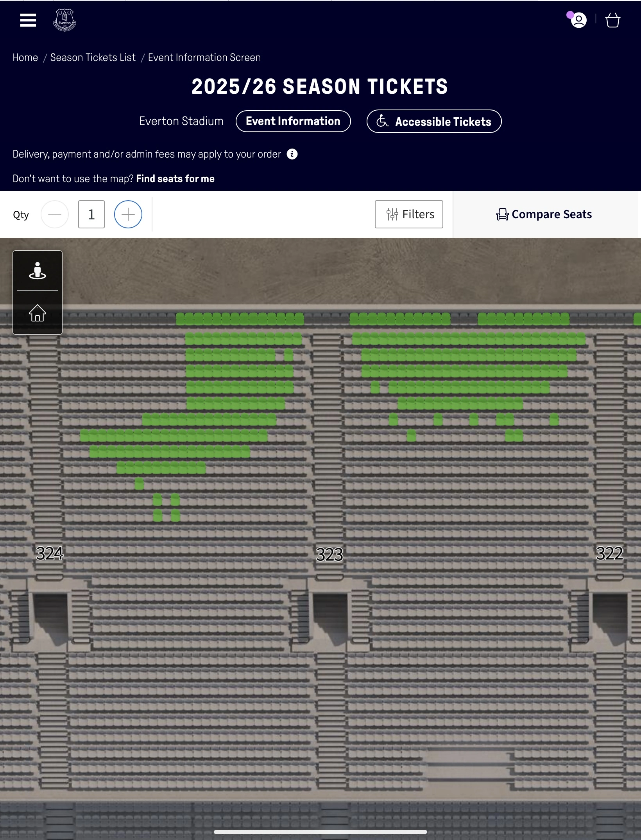View Accessible Tickets options

434,122
